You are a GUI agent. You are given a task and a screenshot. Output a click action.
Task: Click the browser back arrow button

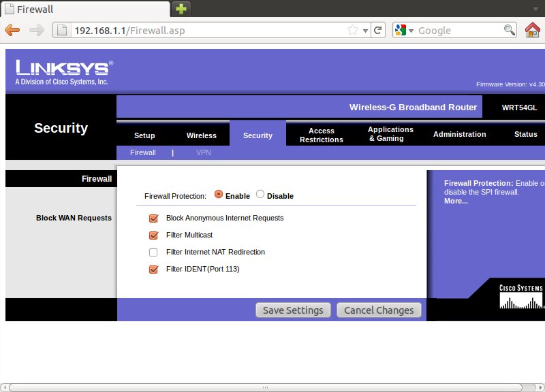pyautogui.click(x=12, y=30)
